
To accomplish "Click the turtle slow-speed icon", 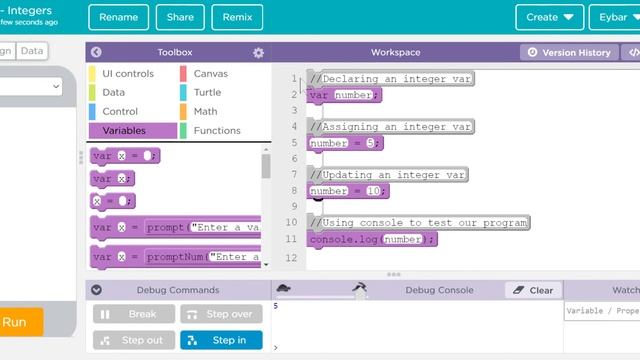I will 283,288.
